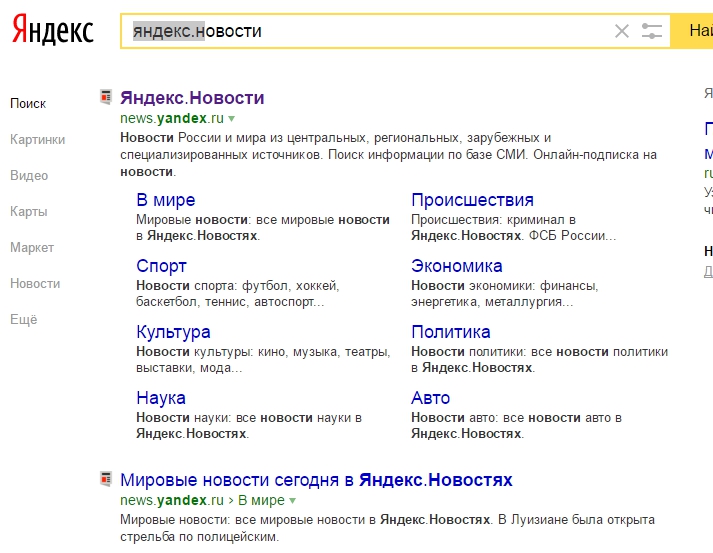Viewport: 713px width, 553px height.
Task: Click favicon next to Яндекс.Новости result
Action: (106, 97)
